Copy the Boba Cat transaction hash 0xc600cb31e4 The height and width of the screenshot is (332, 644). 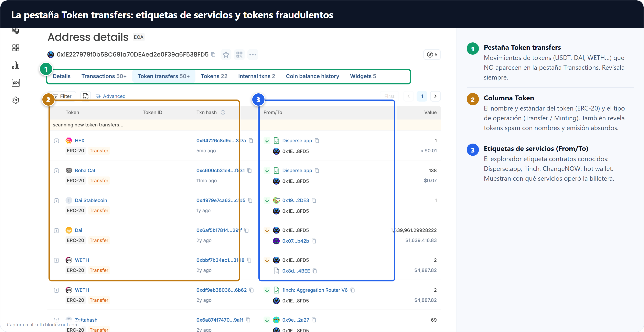tap(249, 170)
